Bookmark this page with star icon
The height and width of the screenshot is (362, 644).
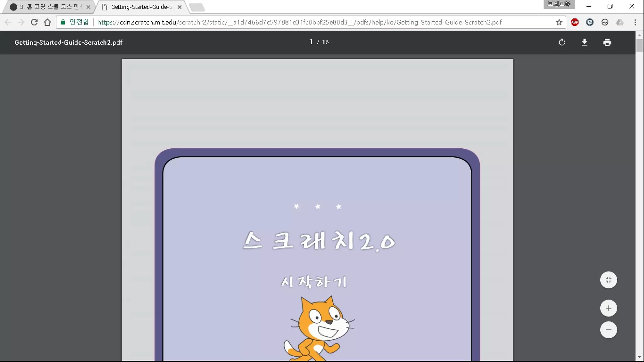tap(559, 22)
